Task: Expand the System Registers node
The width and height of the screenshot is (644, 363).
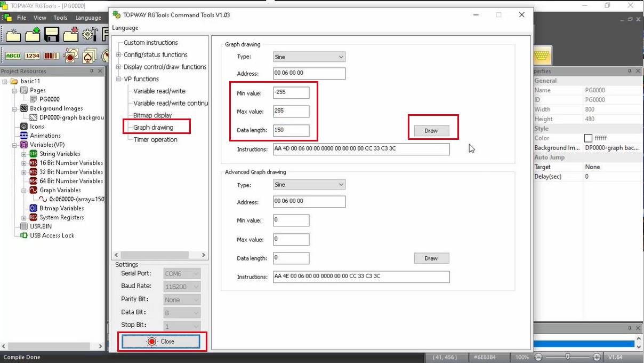Action: pos(24,217)
